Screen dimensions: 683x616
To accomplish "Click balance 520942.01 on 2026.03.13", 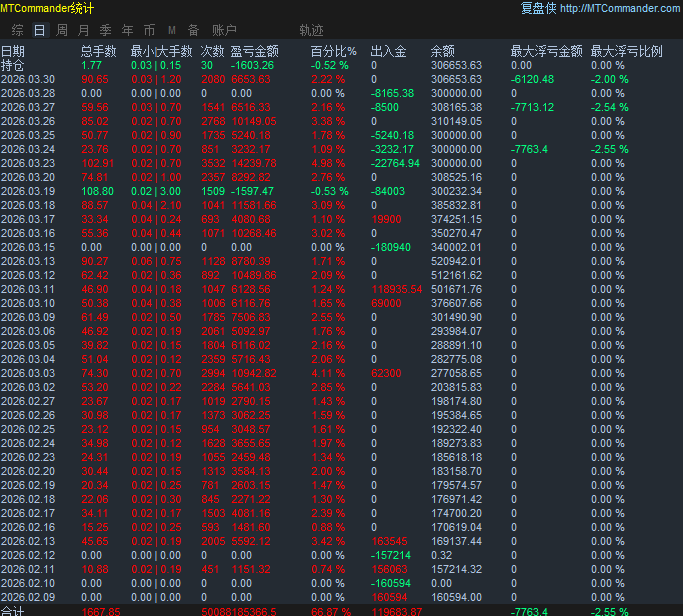I will [456, 261].
